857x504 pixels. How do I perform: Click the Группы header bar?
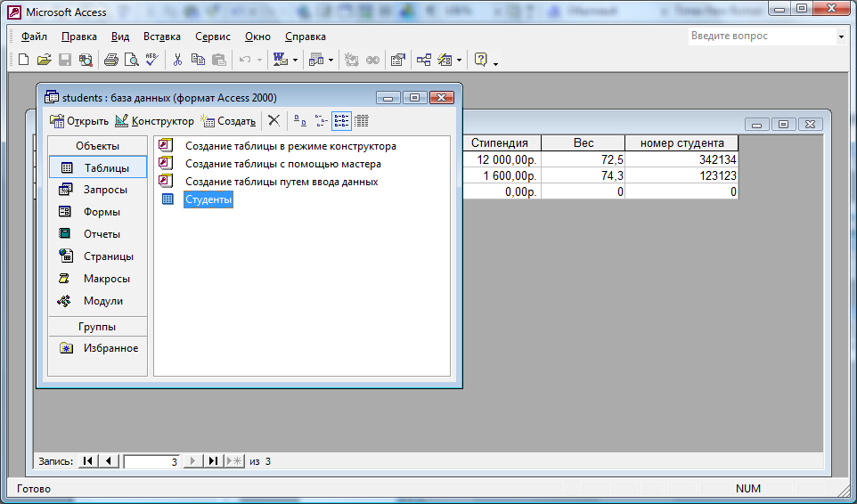coord(98,327)
